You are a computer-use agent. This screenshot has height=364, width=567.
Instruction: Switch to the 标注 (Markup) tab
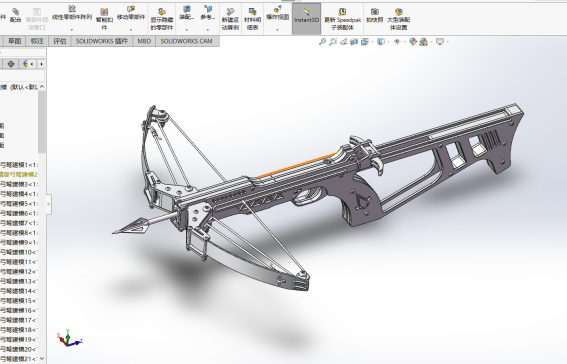(x=37, y=41)
